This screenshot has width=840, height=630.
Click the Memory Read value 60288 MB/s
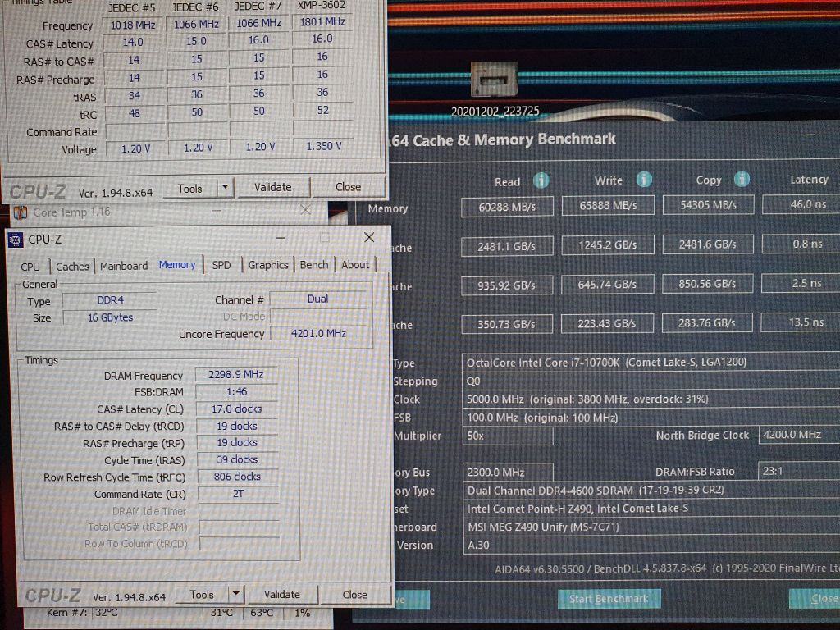click(507, 207)
